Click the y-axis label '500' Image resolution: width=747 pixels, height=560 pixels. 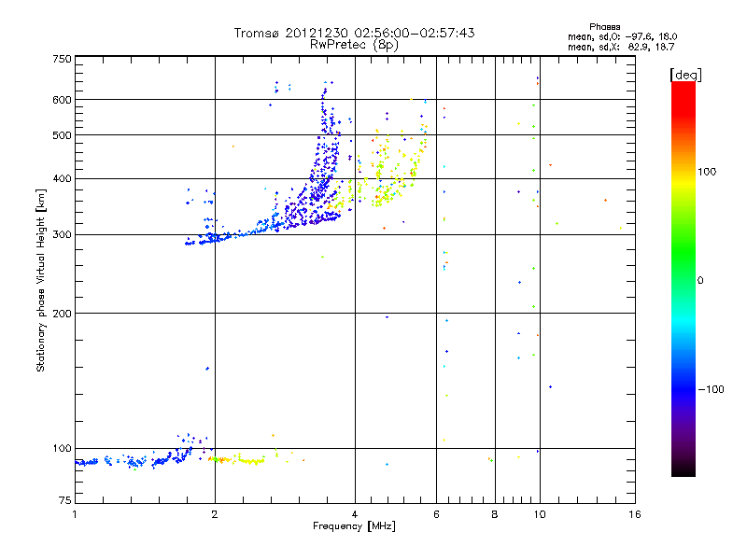[x=62, y=135]
